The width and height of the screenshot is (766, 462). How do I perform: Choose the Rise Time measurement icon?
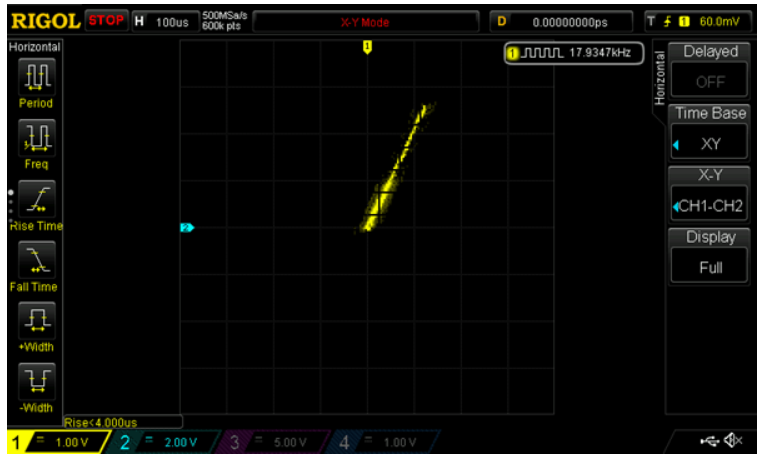coord(35,199)
